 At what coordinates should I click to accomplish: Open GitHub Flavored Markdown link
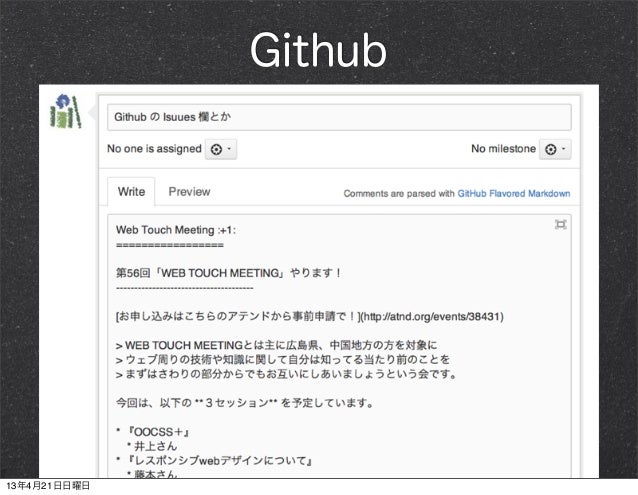pyautogui.click(x=513, y=194)
